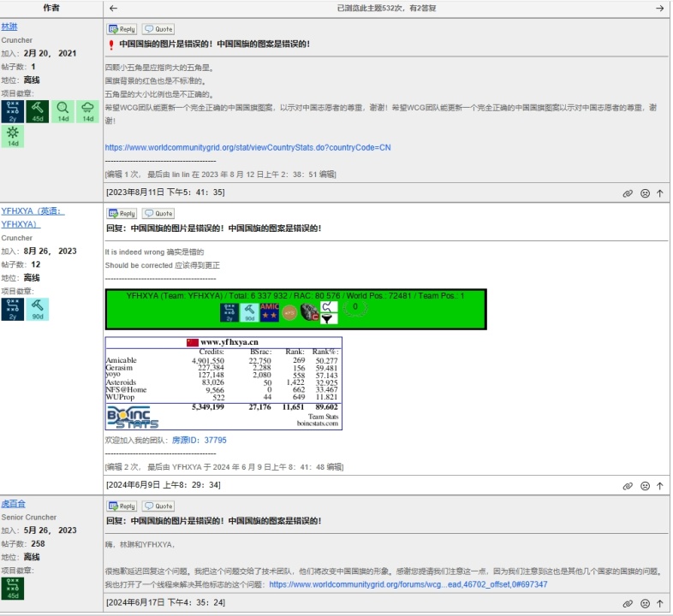Click the asteroid badge in green banner
This screenshot has height=616, width=673.
point(309,312)
